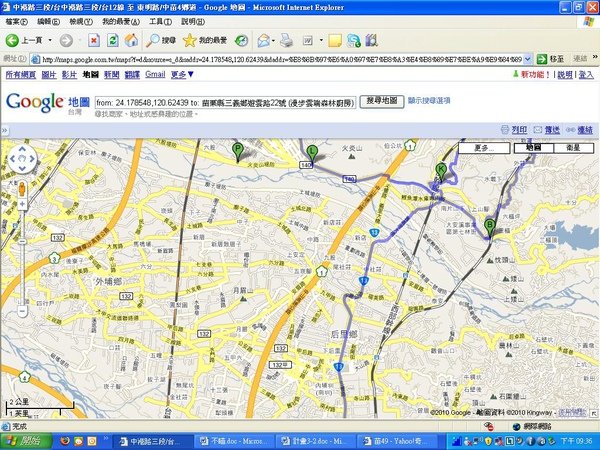Expand the left panel with » arrow
Screen dimensions: 600x450
tap(4, 130)
